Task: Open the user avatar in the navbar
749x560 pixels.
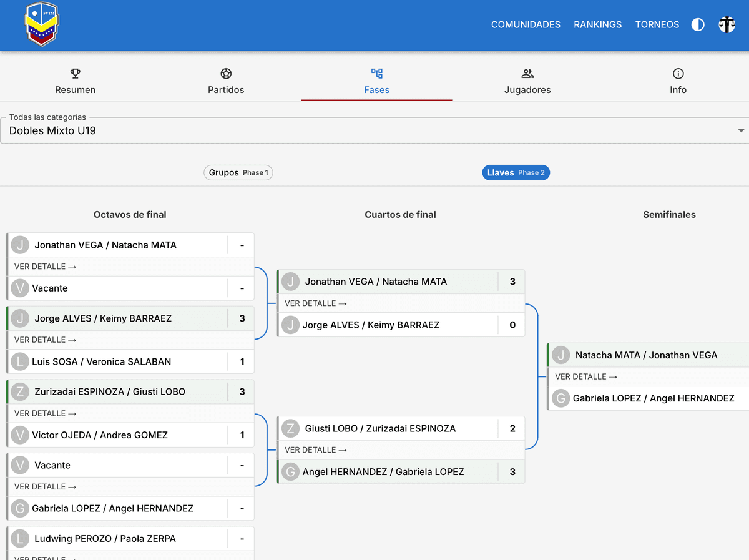Action: point(727,25)
